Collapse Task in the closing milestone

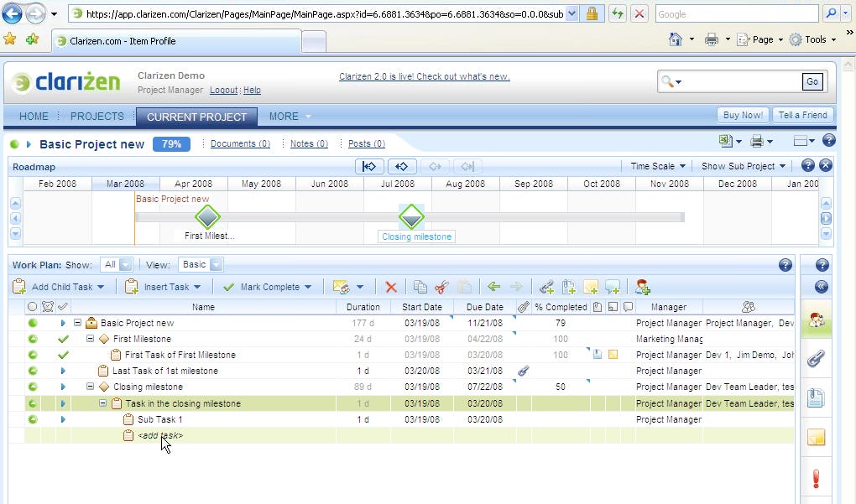tap(103, 403)
